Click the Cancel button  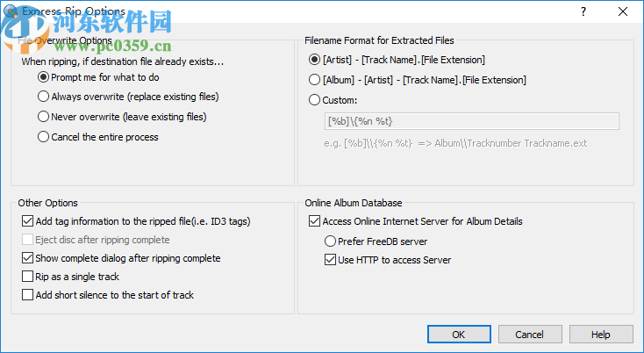529,335
